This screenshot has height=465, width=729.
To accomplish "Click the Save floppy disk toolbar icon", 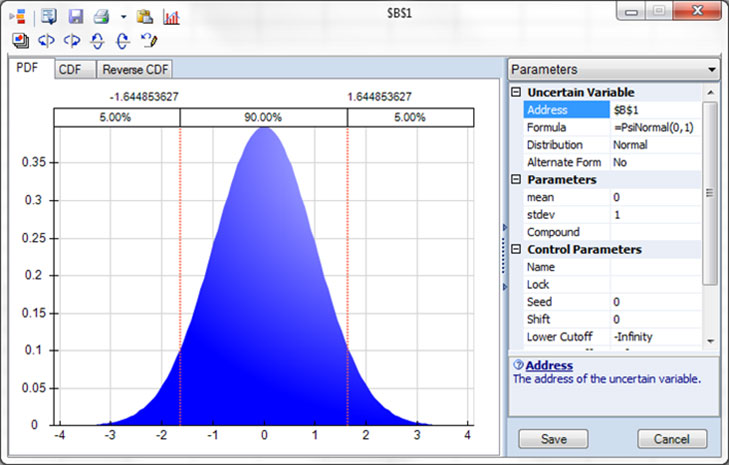I will pos(75,17).
